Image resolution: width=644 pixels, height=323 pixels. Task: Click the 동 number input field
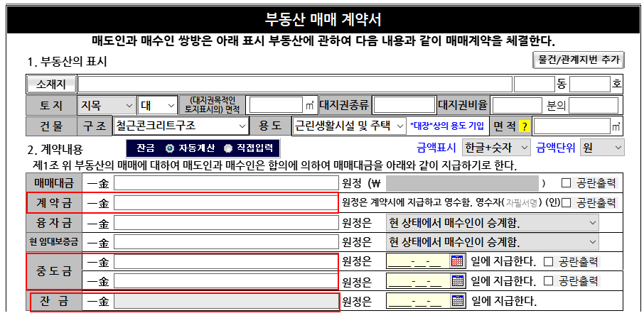point(535,84)
